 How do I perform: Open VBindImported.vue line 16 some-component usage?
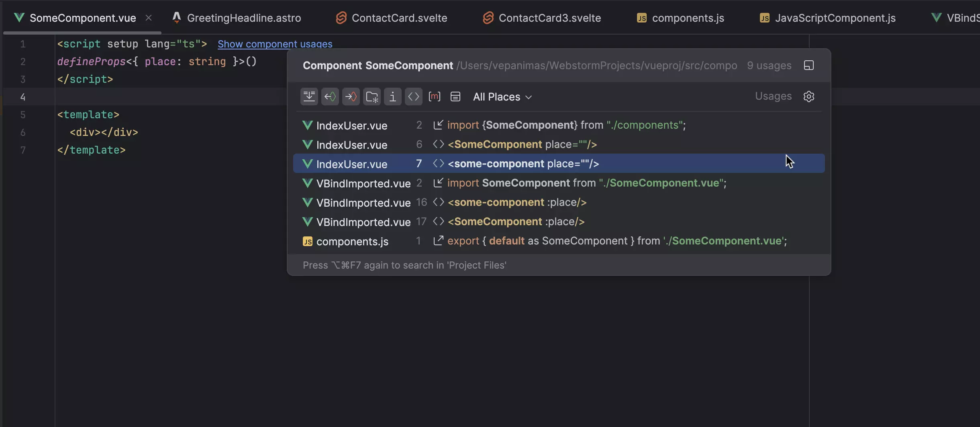pos(517,202)
